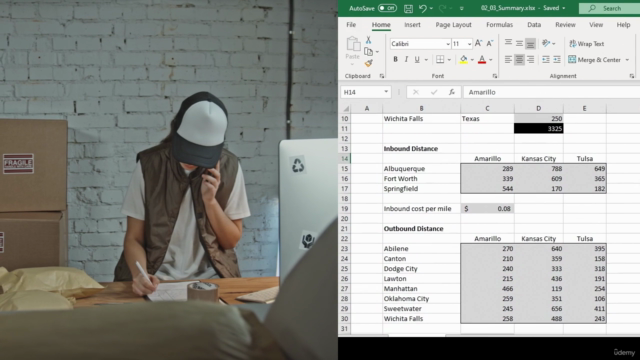
Task: Click the Undo arrow icon
Action: (422, 8)
